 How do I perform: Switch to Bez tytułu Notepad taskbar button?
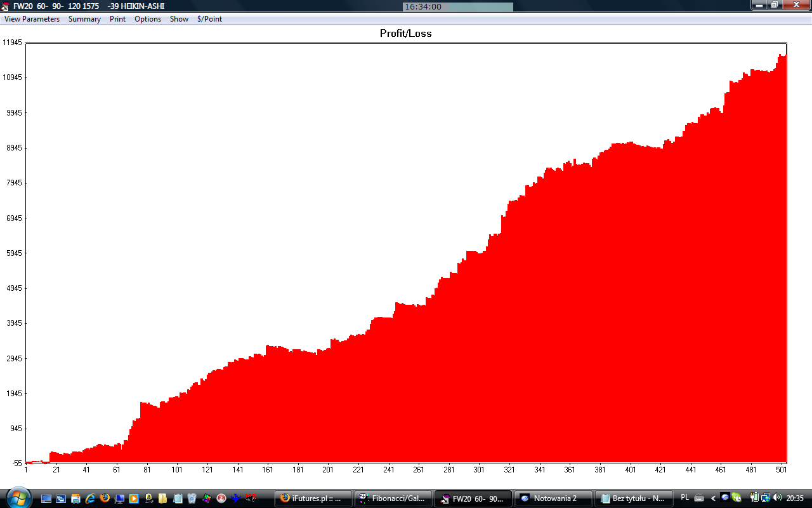pyautogui.click(x=633, y=498)
